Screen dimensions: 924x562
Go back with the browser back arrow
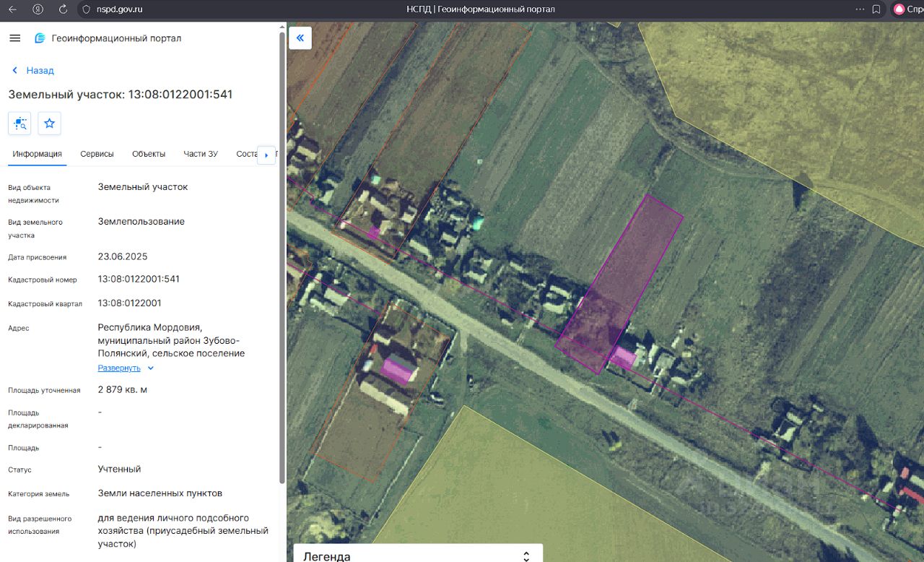tap(12, 9)
